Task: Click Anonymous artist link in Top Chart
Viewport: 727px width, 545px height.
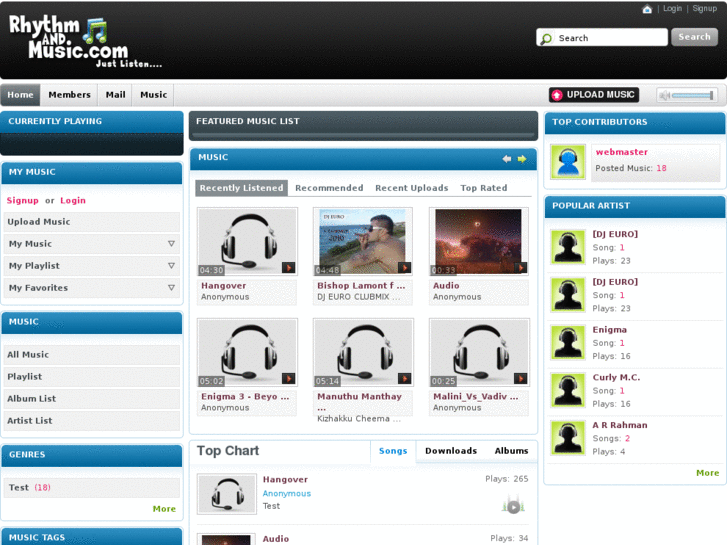Action: point(287,494)
